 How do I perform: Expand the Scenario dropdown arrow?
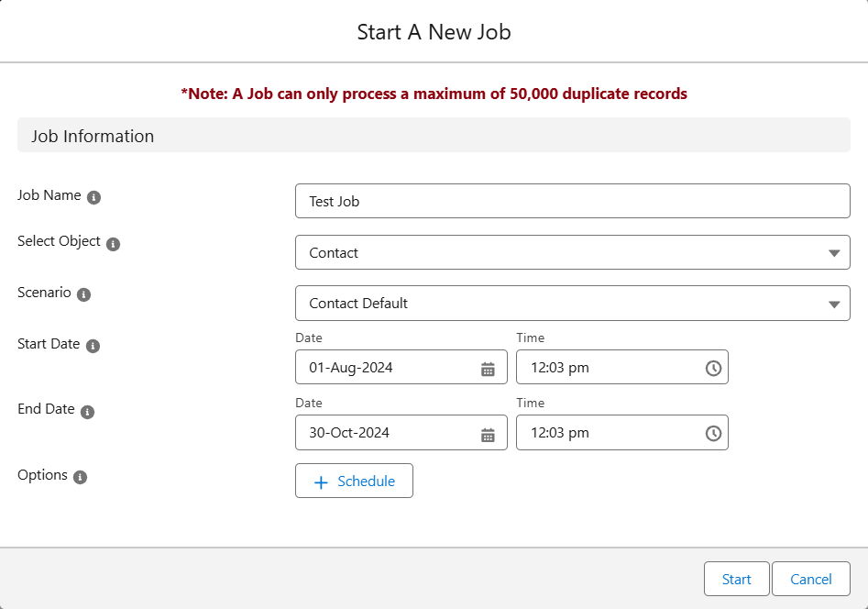tap(834, 304)
